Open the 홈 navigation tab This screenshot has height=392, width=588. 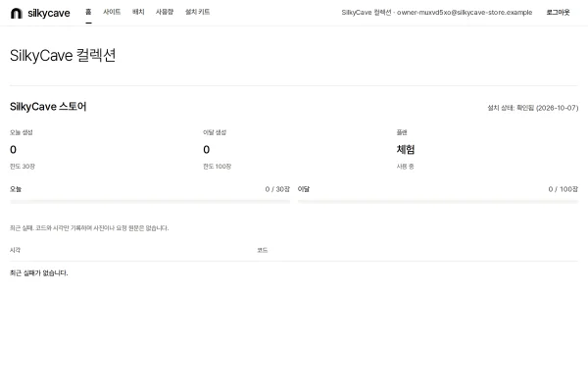click(x=88, y=12)
